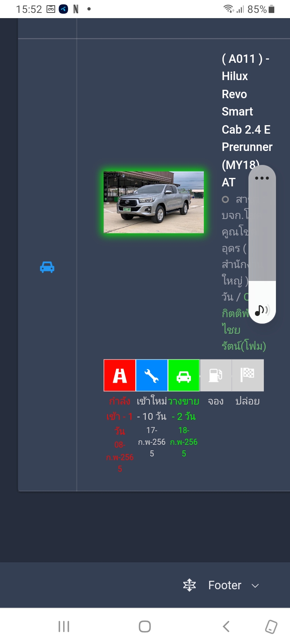Select the blue wrench repair status icon

[152, 376]
